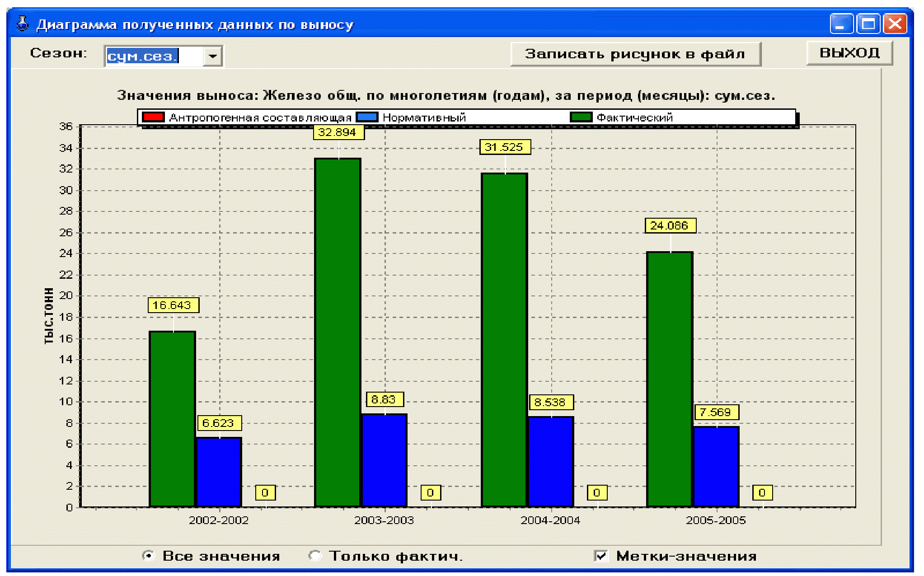Viewport: 924px width, 576px height.
Task: Maximize the Диаграмма window
Action: point(868,23)
